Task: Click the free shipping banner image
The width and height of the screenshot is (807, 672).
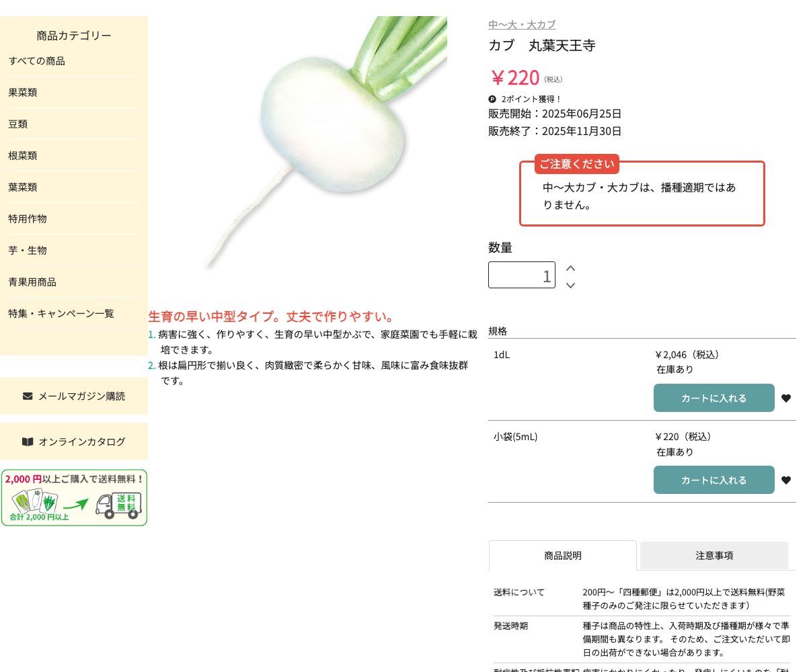Action: click(74, 498)
